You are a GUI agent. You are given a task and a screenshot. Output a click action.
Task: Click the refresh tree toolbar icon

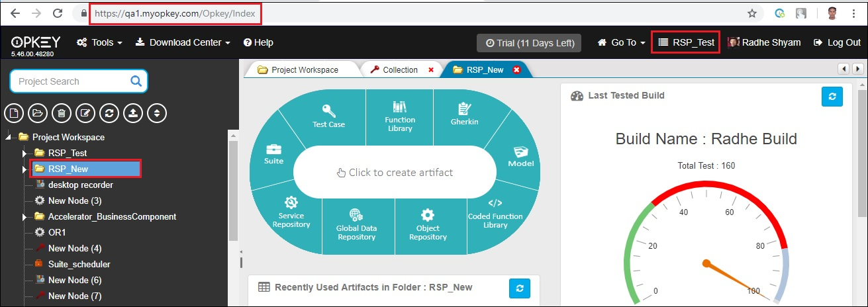click(x=109, y=113)
